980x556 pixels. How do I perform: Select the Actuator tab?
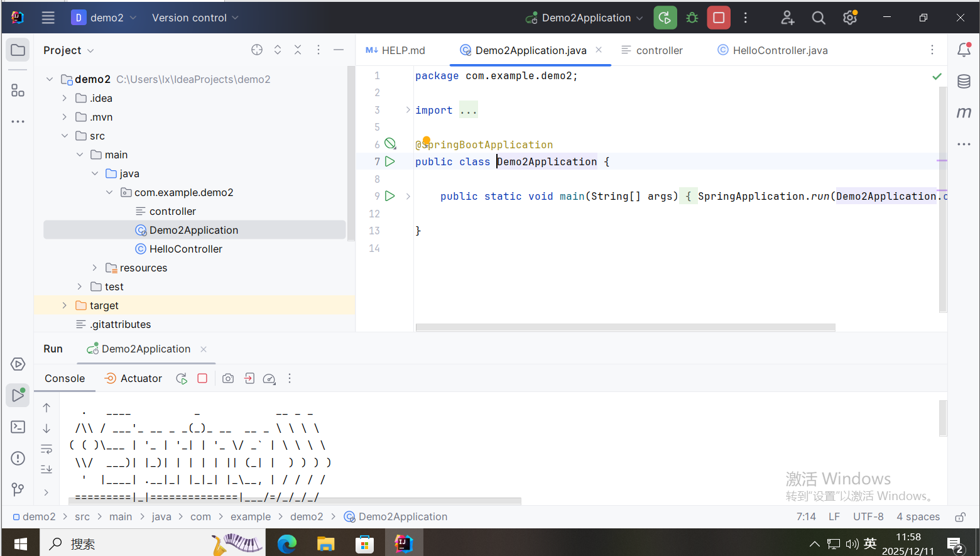pos(133,378)
